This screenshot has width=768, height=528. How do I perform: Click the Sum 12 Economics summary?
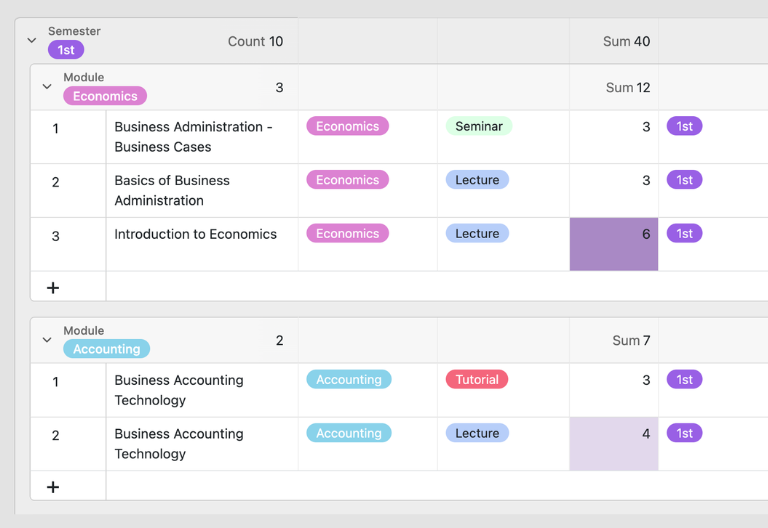[x=628, y=88]
